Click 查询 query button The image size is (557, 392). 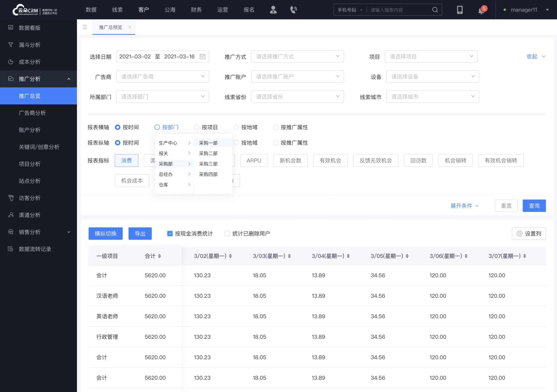coord(534,206)
